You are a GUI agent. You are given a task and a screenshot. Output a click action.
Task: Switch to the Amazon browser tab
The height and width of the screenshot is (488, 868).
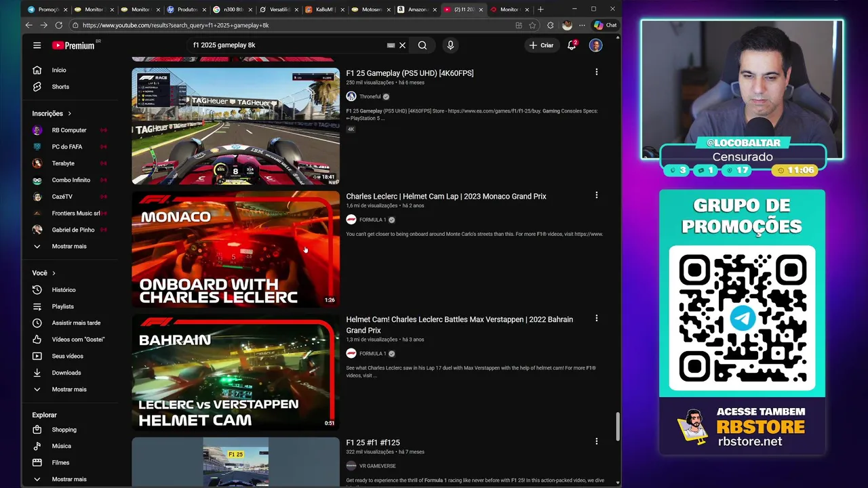[x=417, y=9]
